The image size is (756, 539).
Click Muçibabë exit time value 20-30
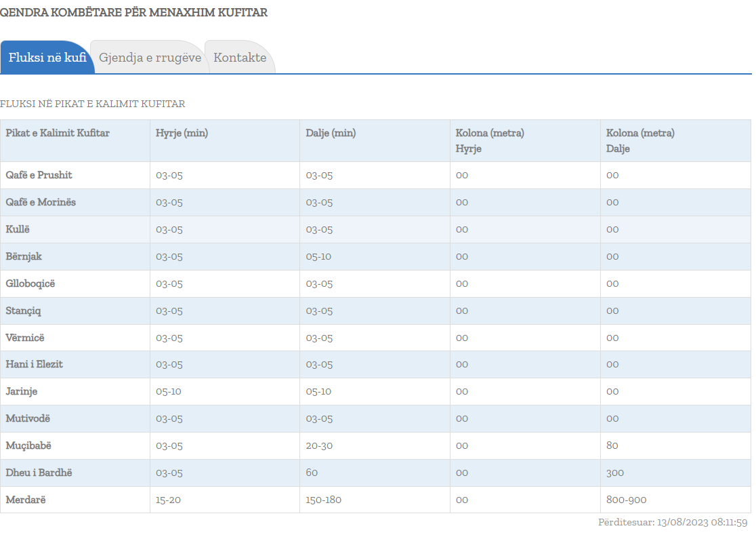(x=319, y=445)
